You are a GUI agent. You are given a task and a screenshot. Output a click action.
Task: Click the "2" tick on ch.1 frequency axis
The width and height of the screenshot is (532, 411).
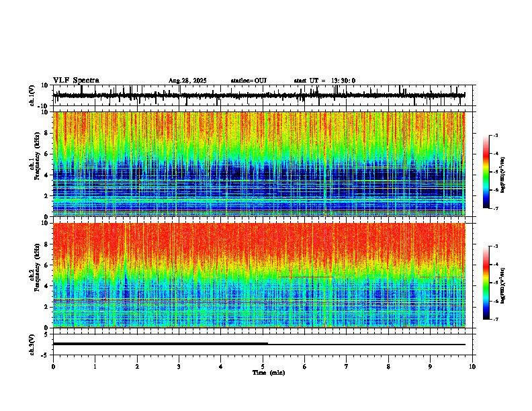point(47,195)
